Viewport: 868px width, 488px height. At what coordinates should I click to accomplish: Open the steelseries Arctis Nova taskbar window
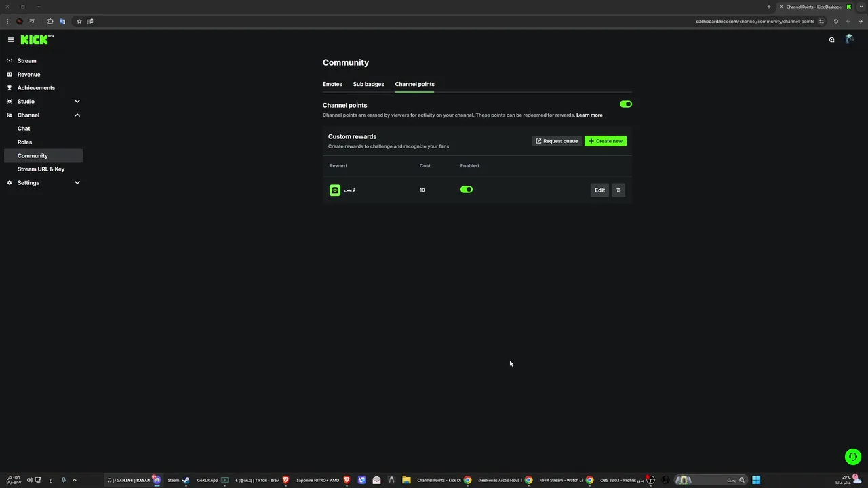point(505,480)
